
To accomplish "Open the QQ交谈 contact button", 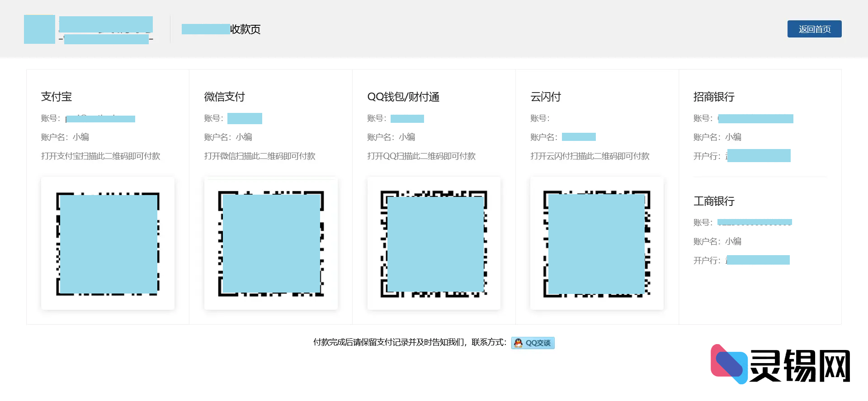I will pyautogui.click(x=533, y=343).
